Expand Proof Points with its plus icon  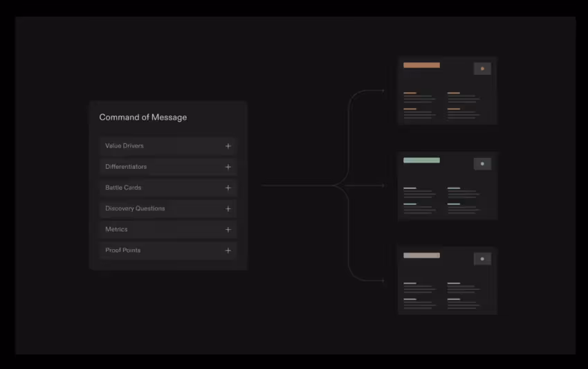pos(228,251)
